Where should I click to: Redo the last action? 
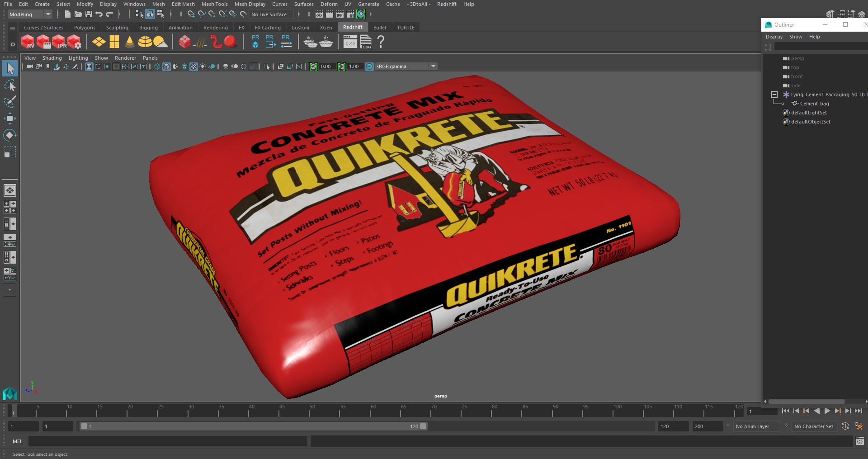point(109,14)
